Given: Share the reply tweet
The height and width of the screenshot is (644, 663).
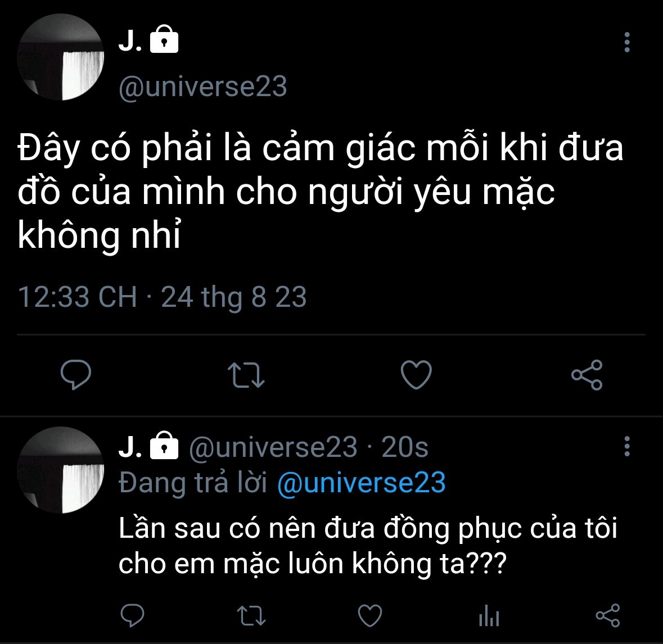Looking at the screenshot, I should coord(607,615).
